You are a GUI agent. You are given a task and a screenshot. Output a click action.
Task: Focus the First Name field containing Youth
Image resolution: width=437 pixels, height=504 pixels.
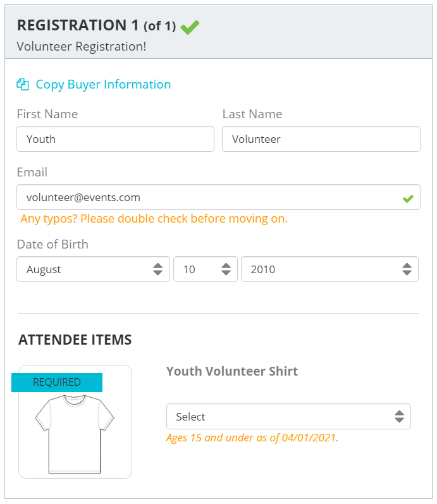pyautogui.click(x=116, y=139)
